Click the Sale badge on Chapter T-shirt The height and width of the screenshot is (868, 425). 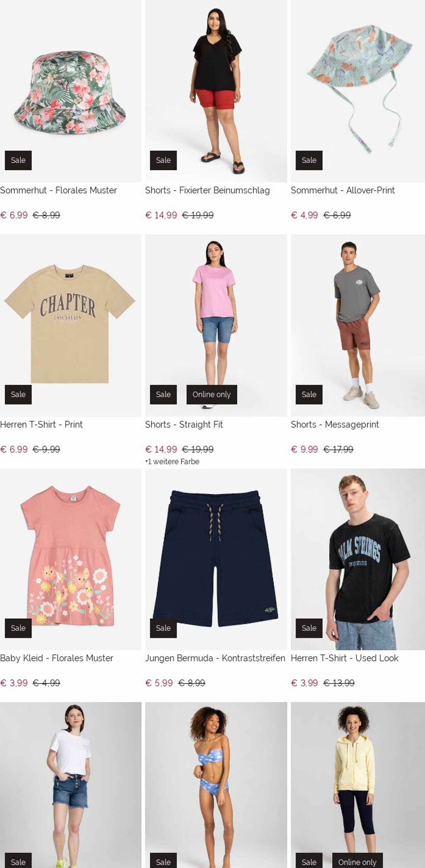(x=18, y=395)
